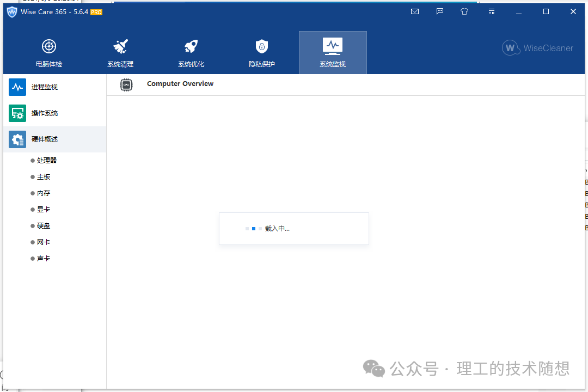Open Privacy Protector shield lock icon
Image resolution: width=588 pixels, height=392 pixels.
click(x=262, y=46)
